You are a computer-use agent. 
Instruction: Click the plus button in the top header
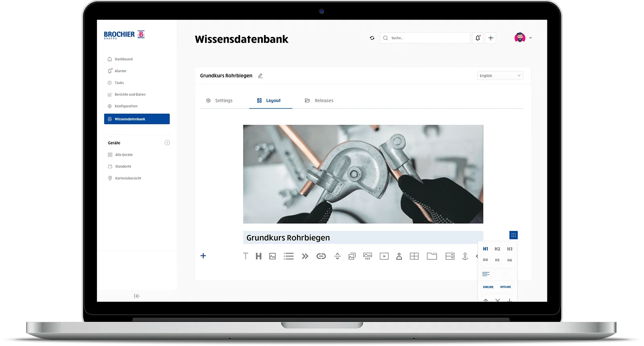point(491,38)
